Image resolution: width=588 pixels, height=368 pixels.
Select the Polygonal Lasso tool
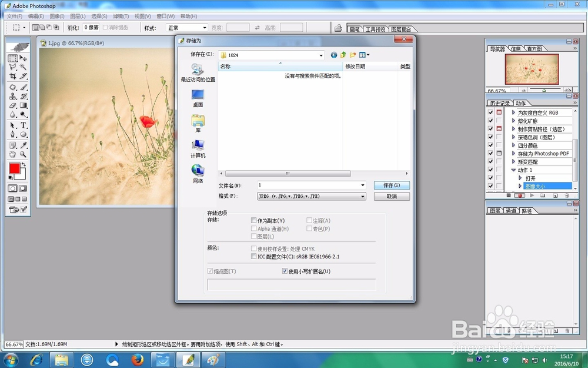13,67
